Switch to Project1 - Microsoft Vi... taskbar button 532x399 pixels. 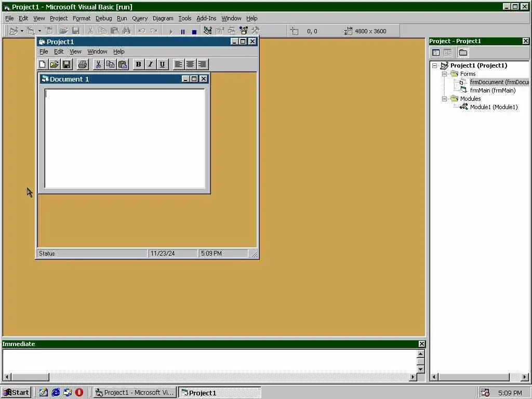point(135,393)
